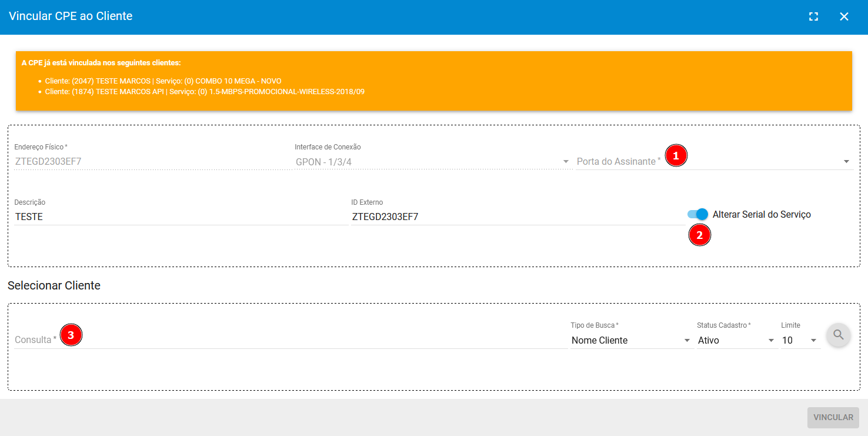Click the Descrição field containing TESTE

(x=181, y=217)
